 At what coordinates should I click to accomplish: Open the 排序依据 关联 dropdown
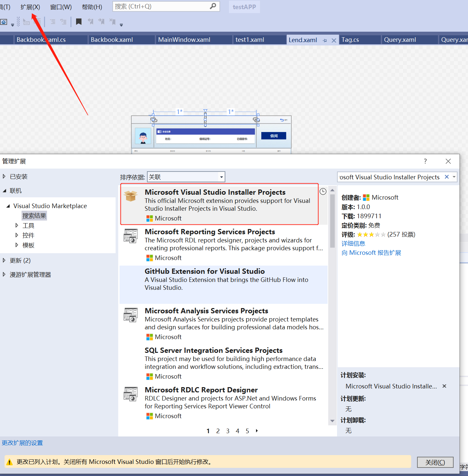pyautogui.click(x=186, y=177)
